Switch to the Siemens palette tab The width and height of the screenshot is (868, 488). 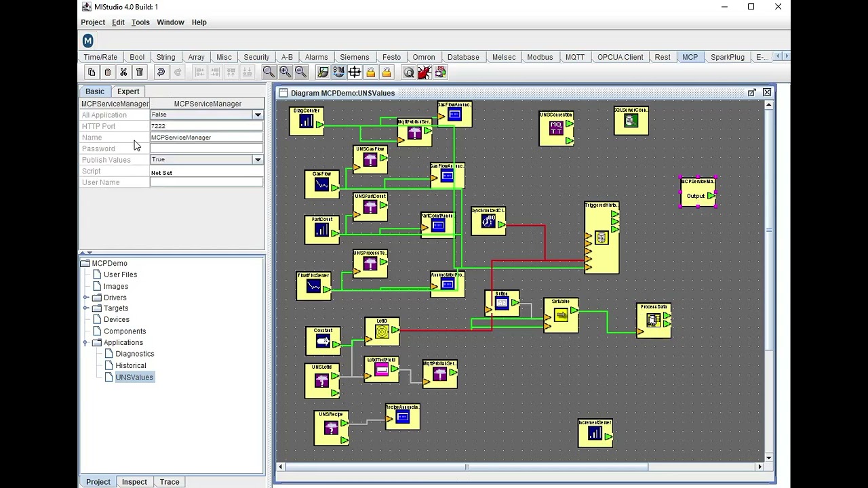point(354,57)
